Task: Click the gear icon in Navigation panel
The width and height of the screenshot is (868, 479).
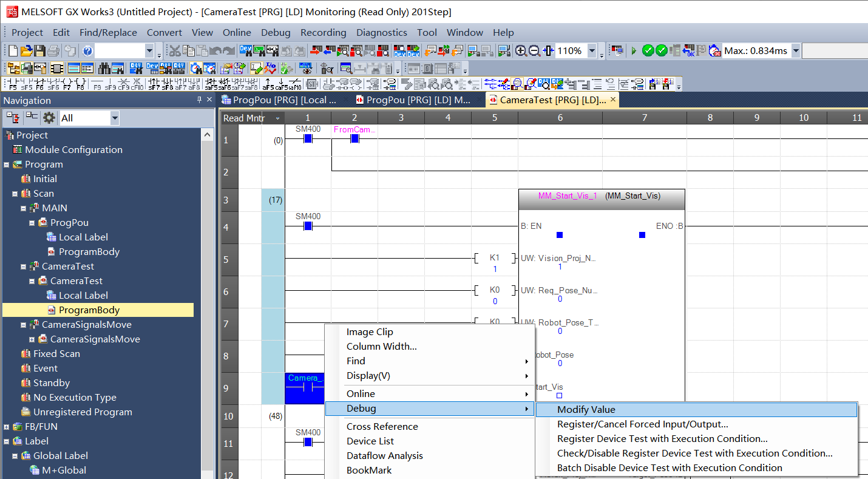Action: pos(49,118)
